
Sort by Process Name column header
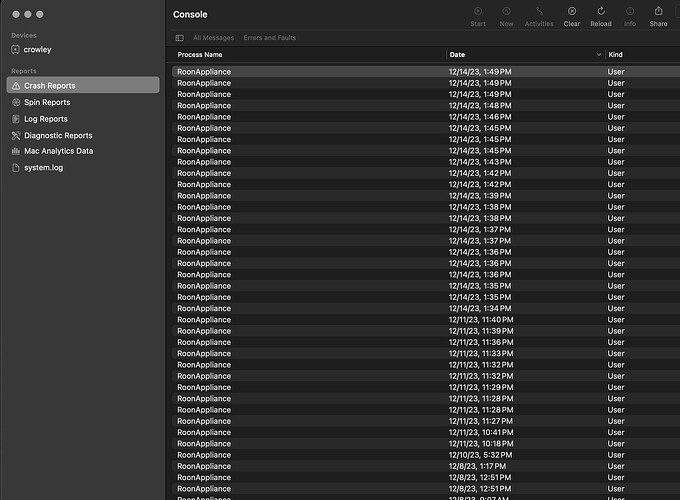[x=199, y=55]
